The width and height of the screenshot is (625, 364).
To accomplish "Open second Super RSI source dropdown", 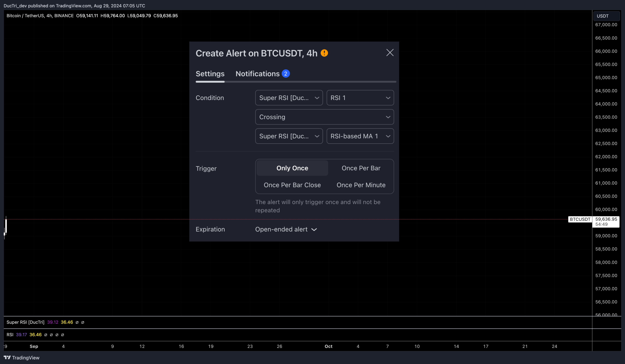I will coord(289,136).
